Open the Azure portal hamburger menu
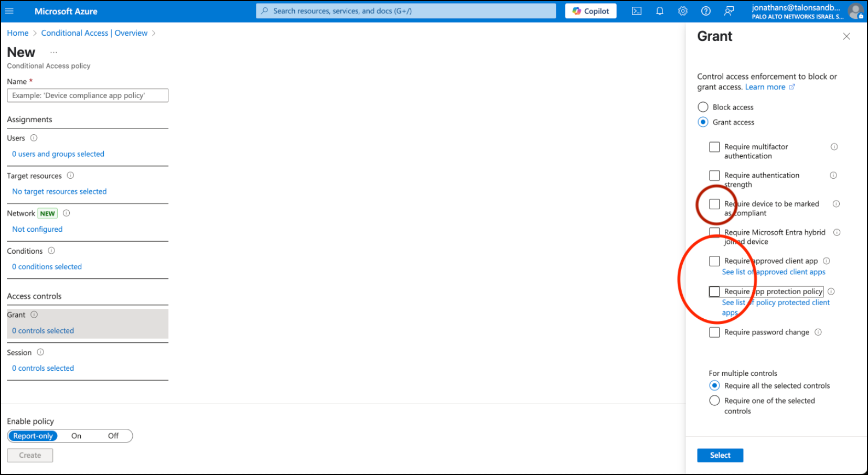The width and height of the screenshot is (868, 475). [x=9, y=11]
